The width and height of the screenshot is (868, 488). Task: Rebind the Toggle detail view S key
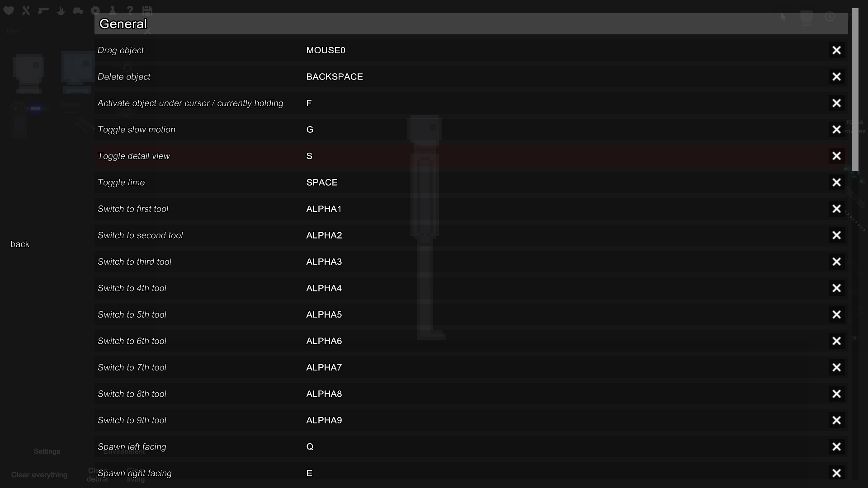click(x=309, y=156)
